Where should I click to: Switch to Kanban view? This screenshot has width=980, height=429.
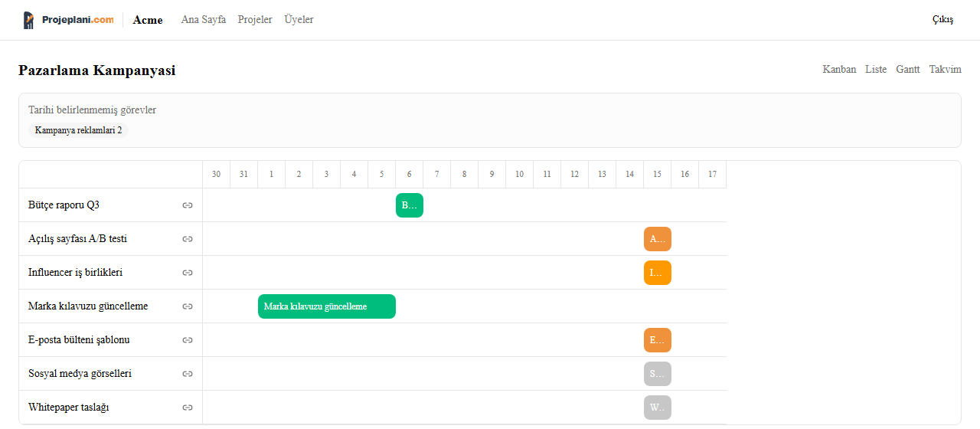pos(839,70)
